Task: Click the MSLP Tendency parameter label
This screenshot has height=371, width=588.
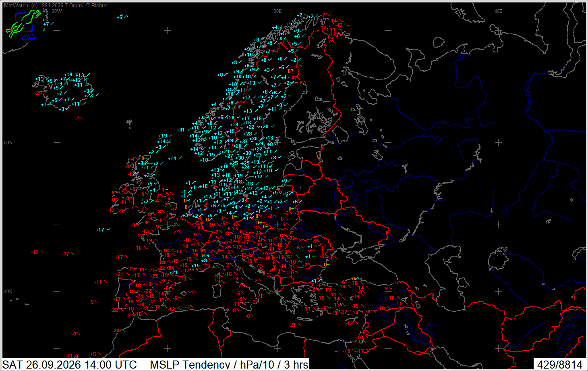Action: click(x=229, y=365)
